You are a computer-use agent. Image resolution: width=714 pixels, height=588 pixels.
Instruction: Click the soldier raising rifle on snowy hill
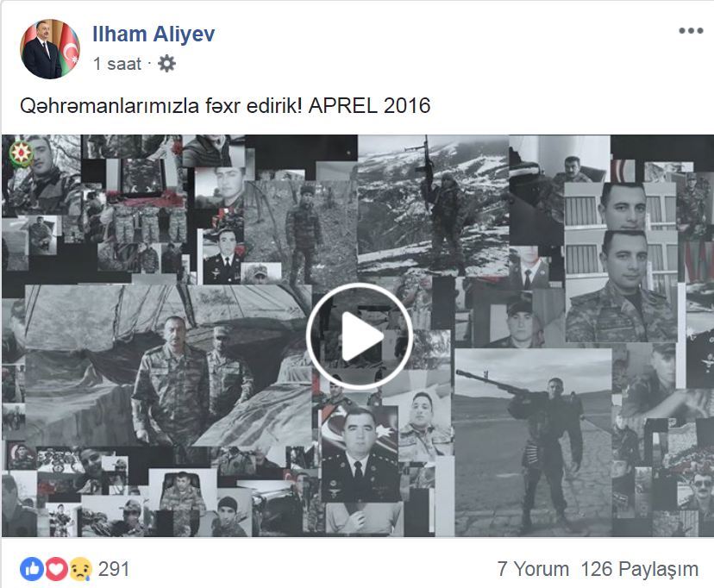coord(433,206)
